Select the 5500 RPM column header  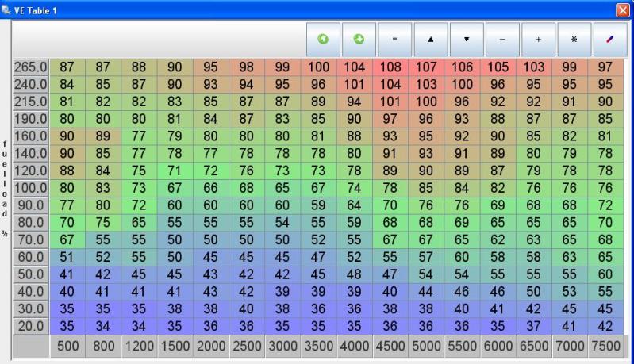[x=462, y=347]
